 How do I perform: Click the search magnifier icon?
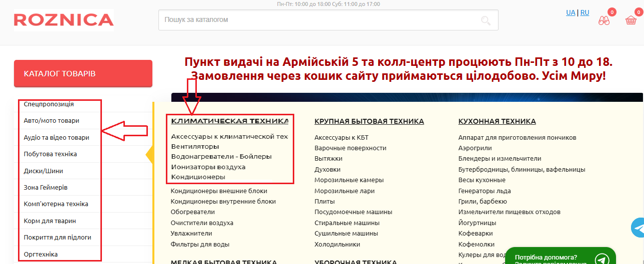click(485, 20)
